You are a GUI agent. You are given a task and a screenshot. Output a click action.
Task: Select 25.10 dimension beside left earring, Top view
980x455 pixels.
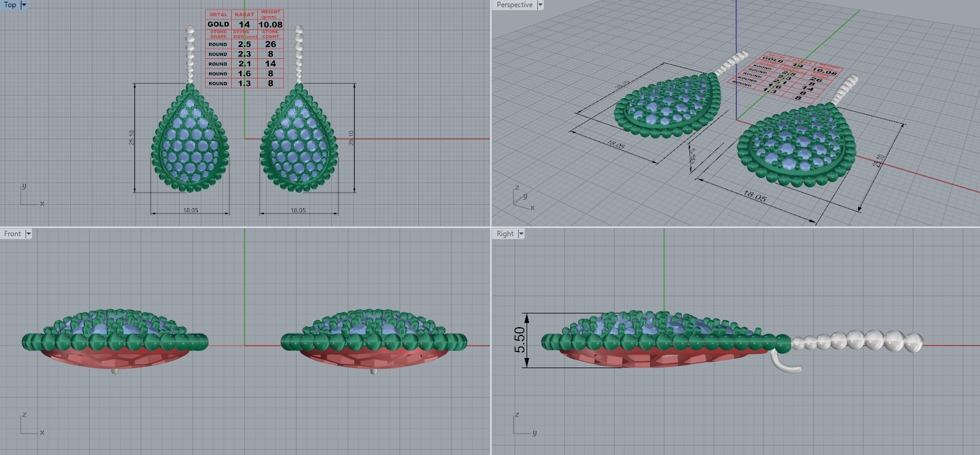point(131,138)
